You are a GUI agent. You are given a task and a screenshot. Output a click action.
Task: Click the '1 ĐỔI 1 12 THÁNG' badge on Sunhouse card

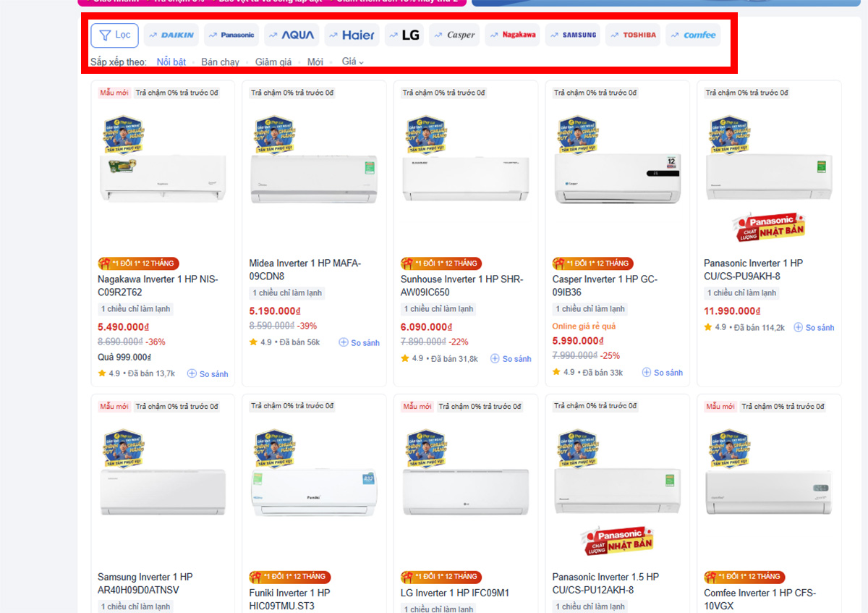[x=441, y=263]
